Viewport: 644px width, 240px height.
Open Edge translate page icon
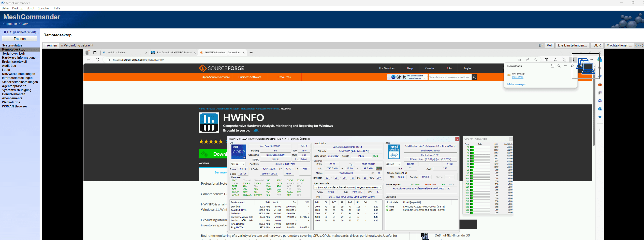[x=519, y=60]
